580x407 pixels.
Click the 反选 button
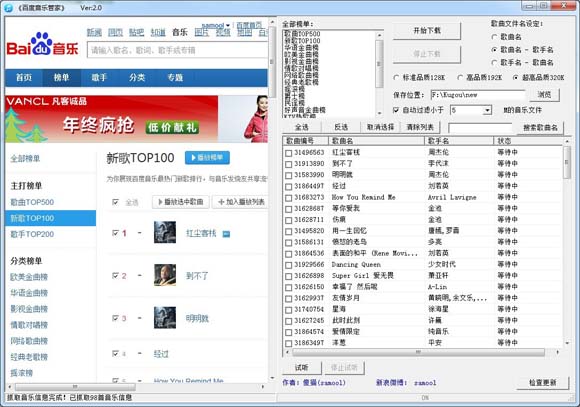341,127
